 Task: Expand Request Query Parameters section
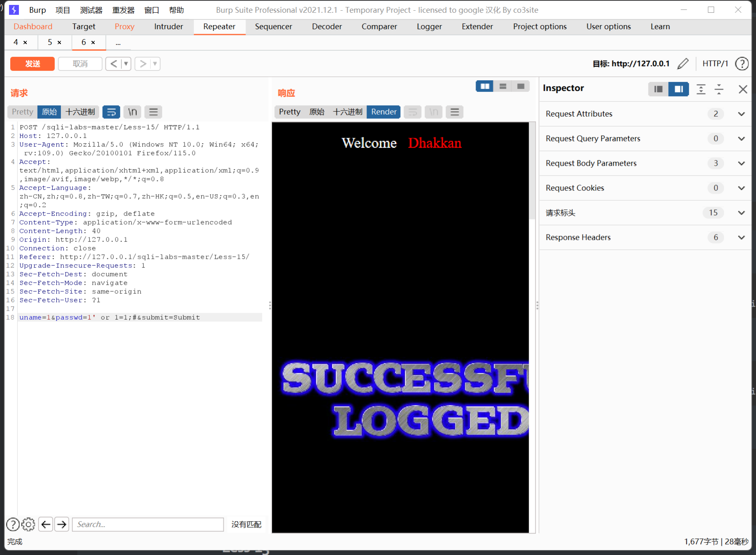(645, 138)
